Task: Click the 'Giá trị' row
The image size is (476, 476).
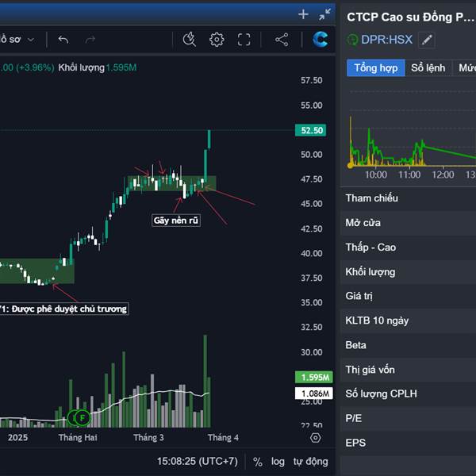Action: [x=409, y=296]
